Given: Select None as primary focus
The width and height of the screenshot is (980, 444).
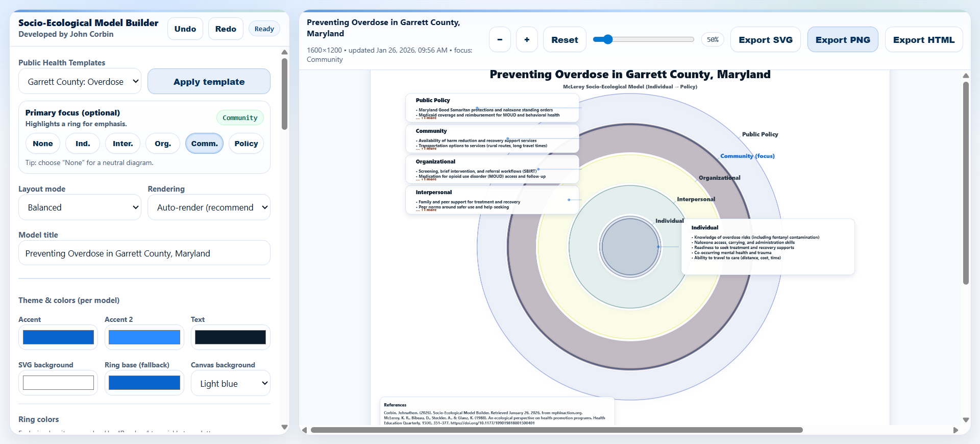Looking at the screenshot, I should [x=43, y=144].
